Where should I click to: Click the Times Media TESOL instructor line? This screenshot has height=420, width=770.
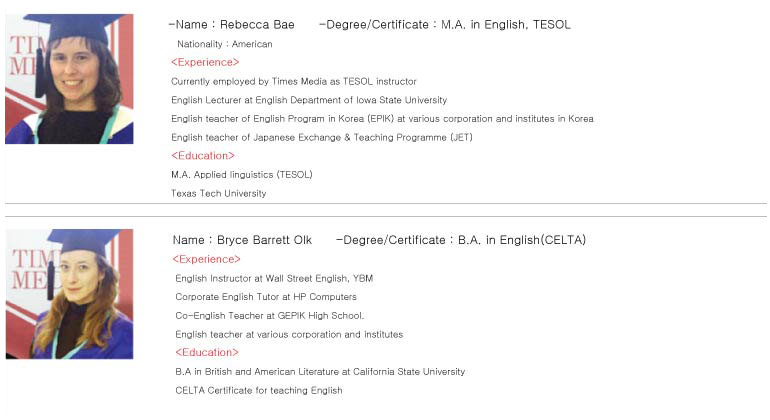click(x=294, y=82)
